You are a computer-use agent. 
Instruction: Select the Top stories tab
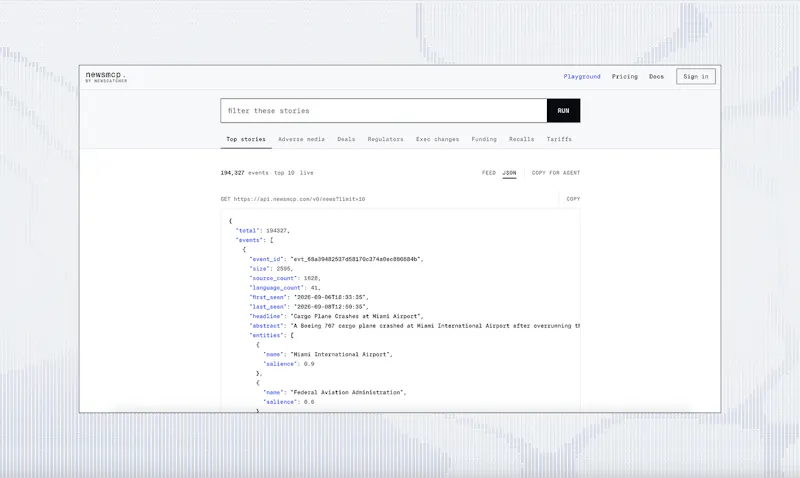[x=246, y=139]
